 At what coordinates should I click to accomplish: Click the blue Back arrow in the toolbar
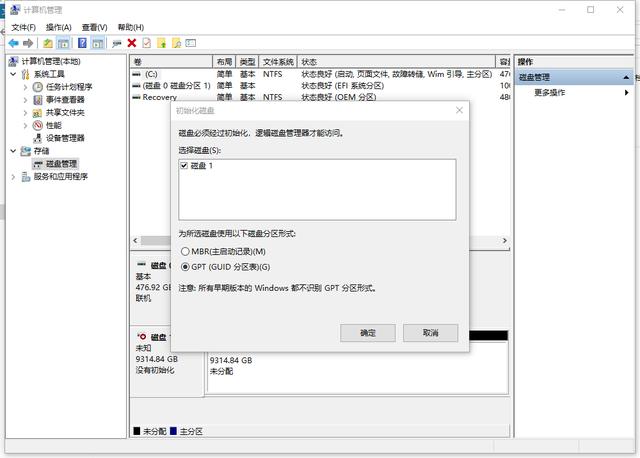pos(13,43)
